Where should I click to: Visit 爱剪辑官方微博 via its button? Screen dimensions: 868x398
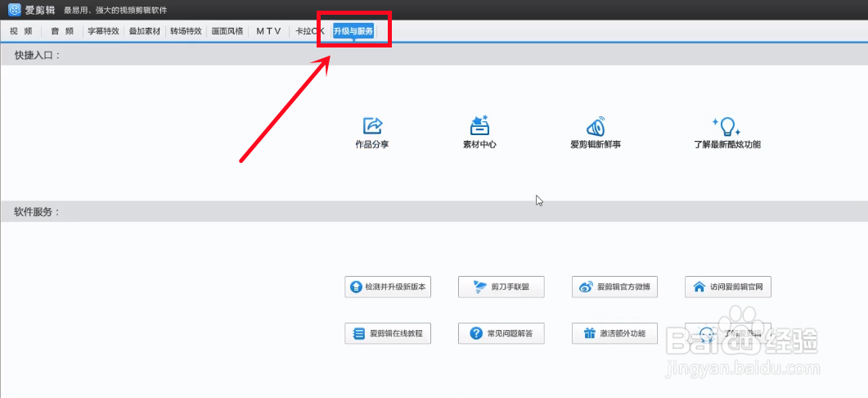click(614, 287)
